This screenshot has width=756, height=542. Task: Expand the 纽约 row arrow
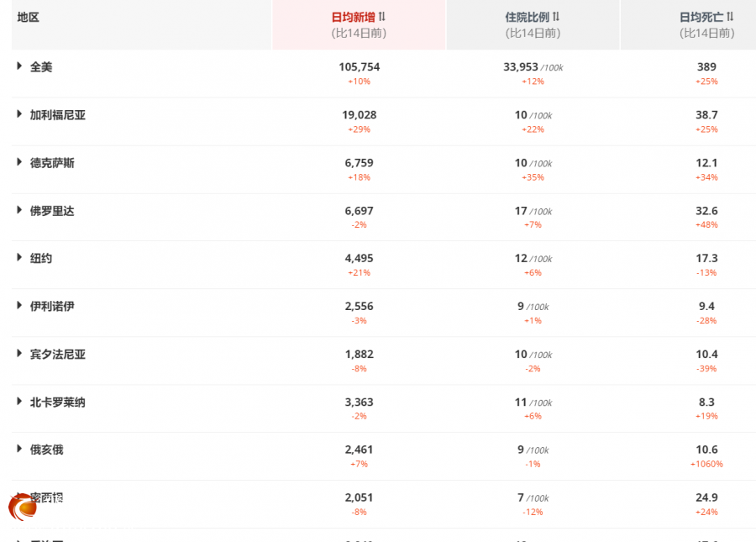[x=19, y=257]
